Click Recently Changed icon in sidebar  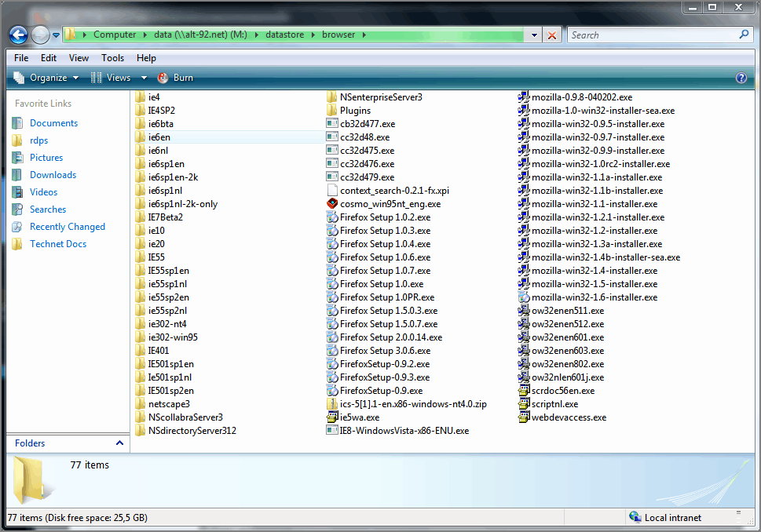[17, 227]
